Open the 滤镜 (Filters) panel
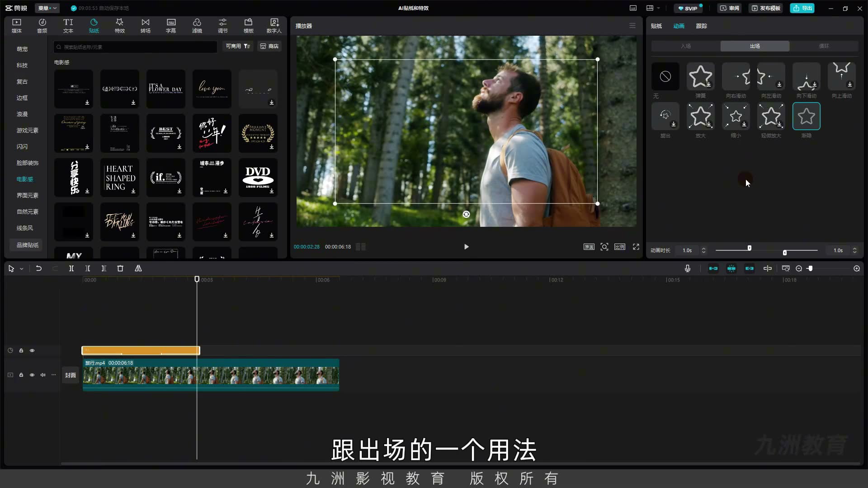The image size is (868, 488). [197, 26]
